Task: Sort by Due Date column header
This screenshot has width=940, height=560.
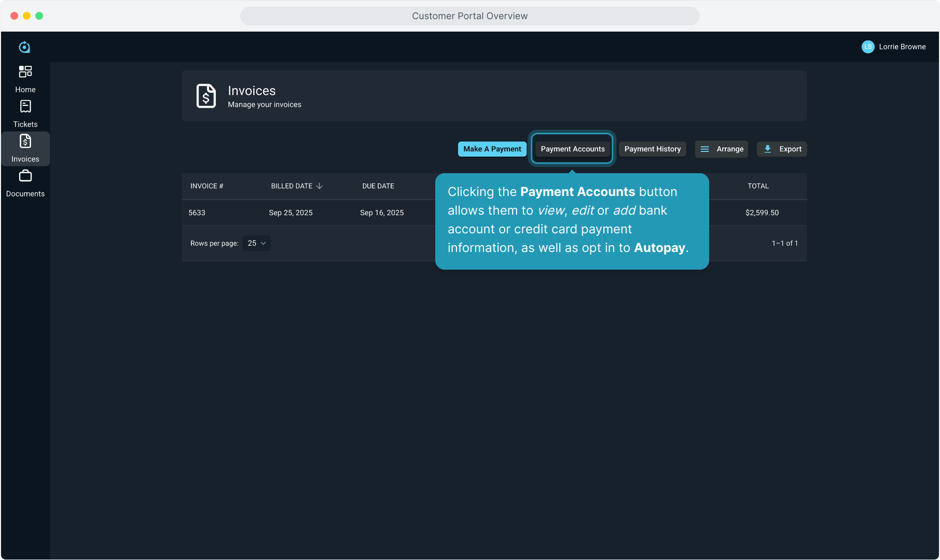Action: click(x=378, y=186)
